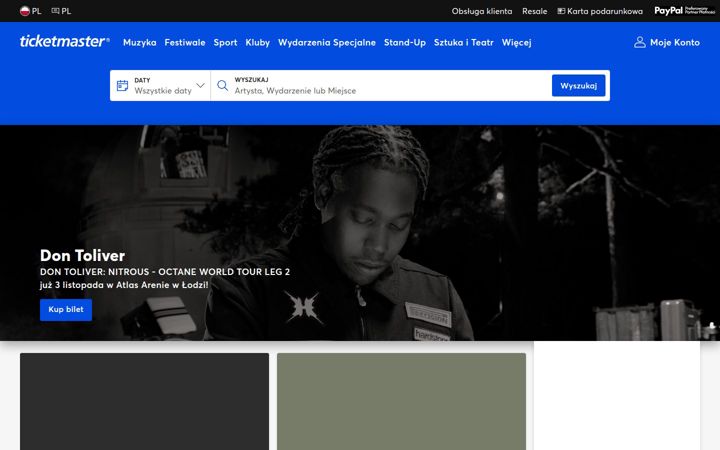This screenshot has width=720, height=450.
Task: Open the Resale link
Action: pyautogui.click(x=534, y=11)
